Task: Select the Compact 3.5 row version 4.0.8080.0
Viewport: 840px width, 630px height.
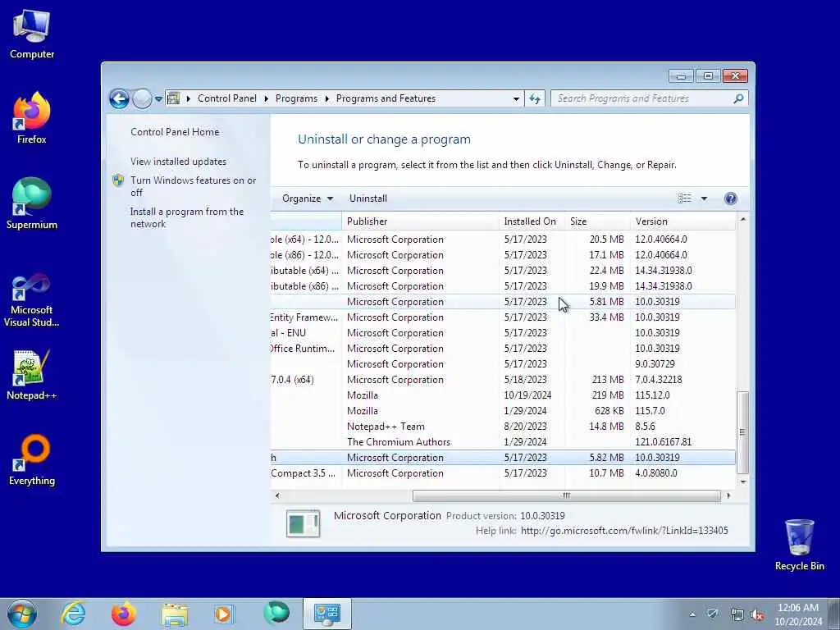Action: [x=503, y=473]
